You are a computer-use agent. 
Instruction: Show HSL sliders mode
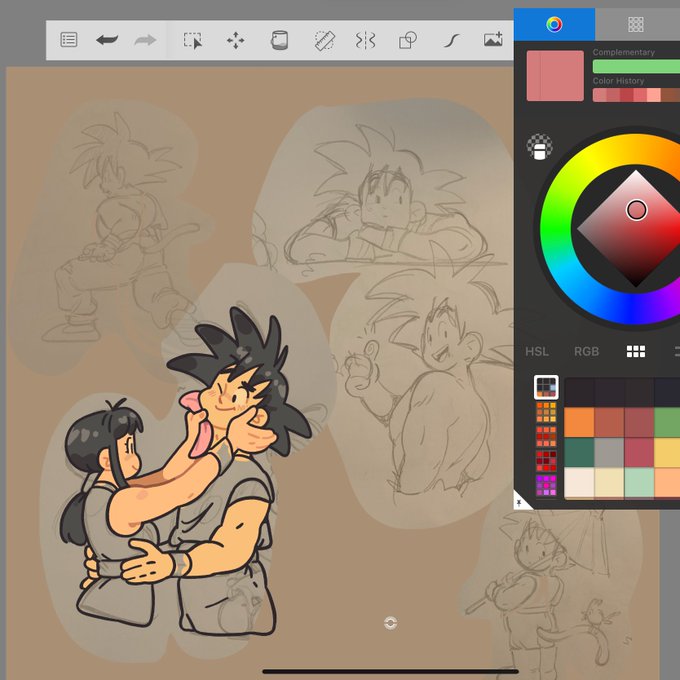537,351
